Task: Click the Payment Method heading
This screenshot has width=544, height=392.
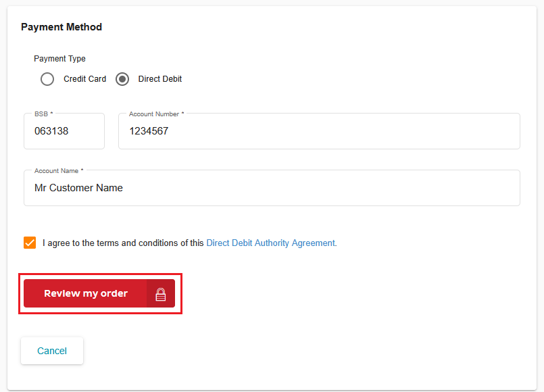Action: tap(61, 27)
